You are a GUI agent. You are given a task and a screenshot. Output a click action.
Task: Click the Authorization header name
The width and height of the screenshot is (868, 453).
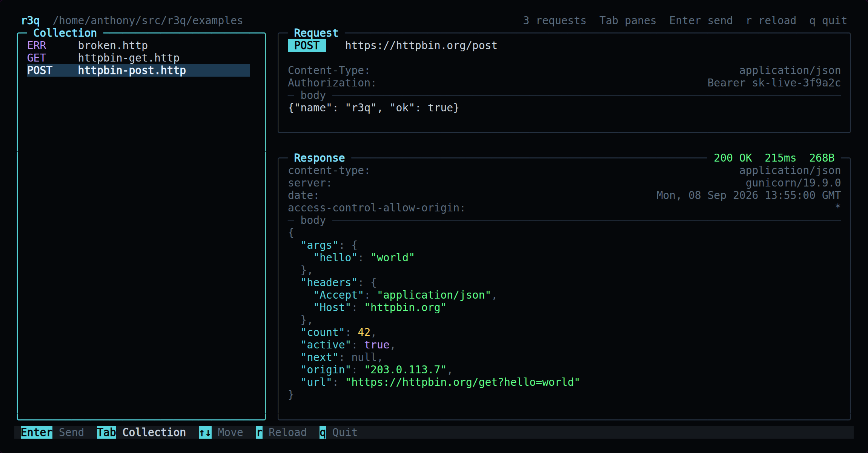(x=332, y=83)
